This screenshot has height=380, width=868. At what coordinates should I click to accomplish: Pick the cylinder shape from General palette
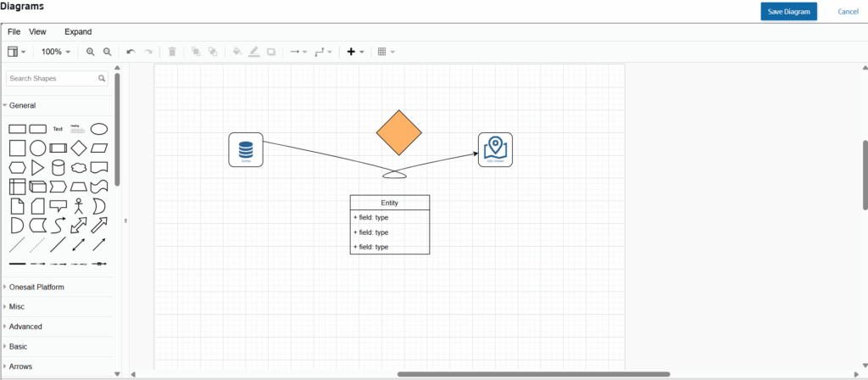point(58,167)
